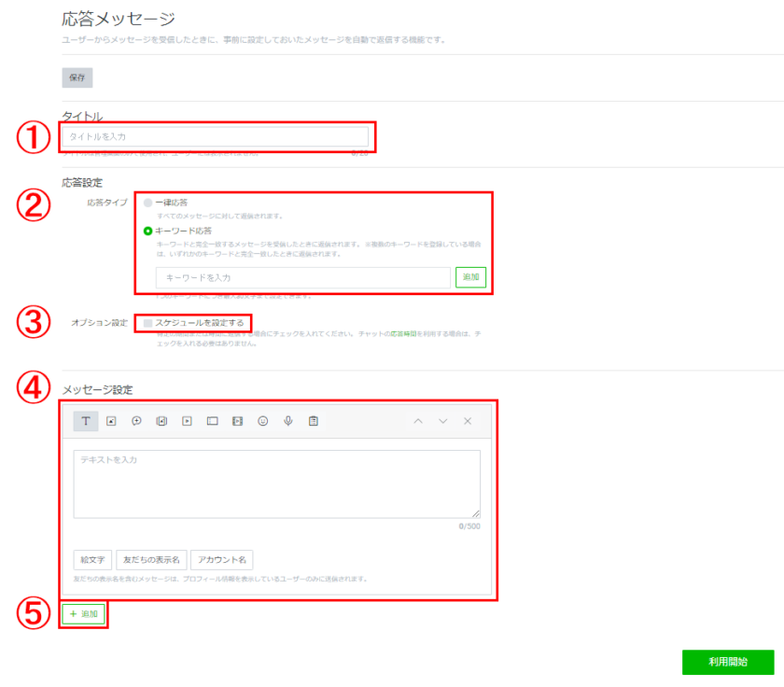
Task: Select the 一律応答 radio button
Action: 147,202
